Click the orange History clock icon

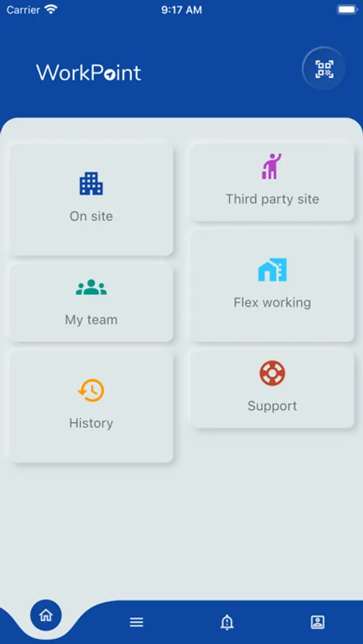click(x=91, y=390)
